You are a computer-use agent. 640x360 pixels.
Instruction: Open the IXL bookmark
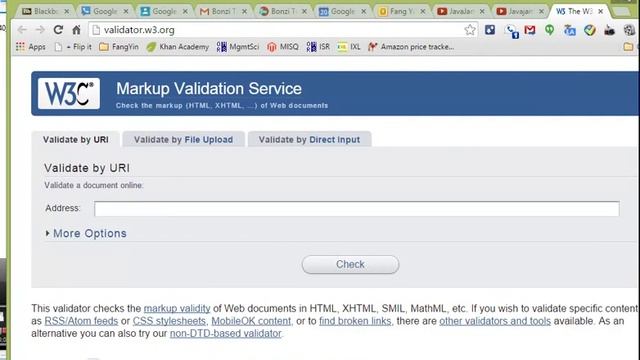pos(349,47)
